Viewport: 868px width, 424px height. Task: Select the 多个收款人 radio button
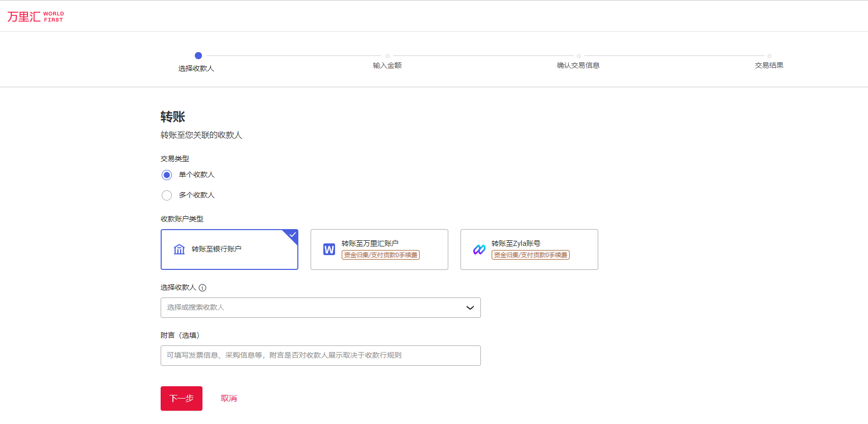[167, 195]
